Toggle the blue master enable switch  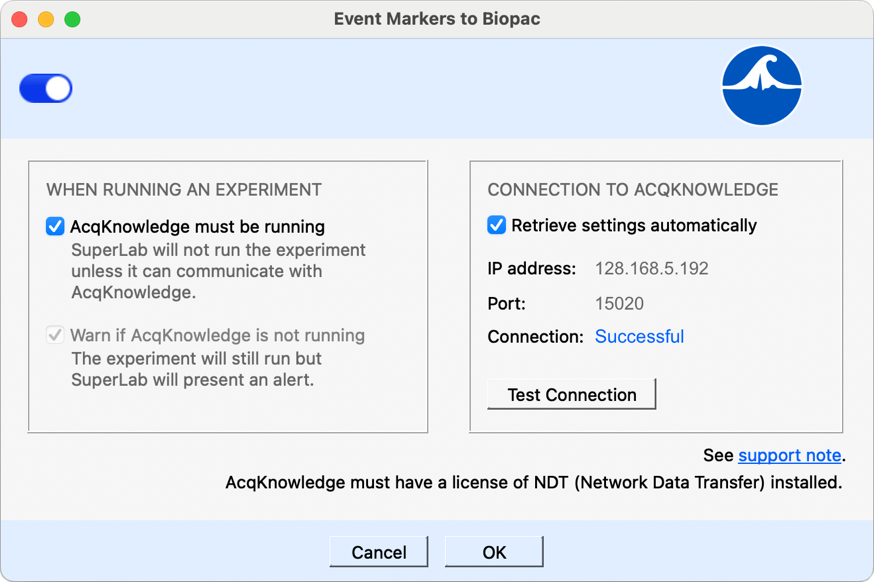click(x=45, y=88)
